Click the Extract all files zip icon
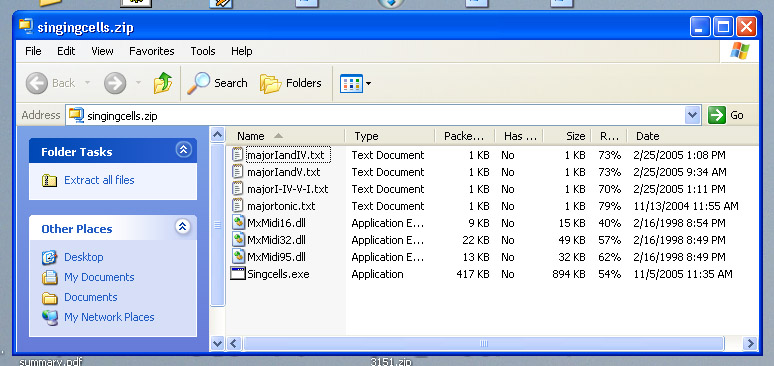774x366 pixels. 49,180
